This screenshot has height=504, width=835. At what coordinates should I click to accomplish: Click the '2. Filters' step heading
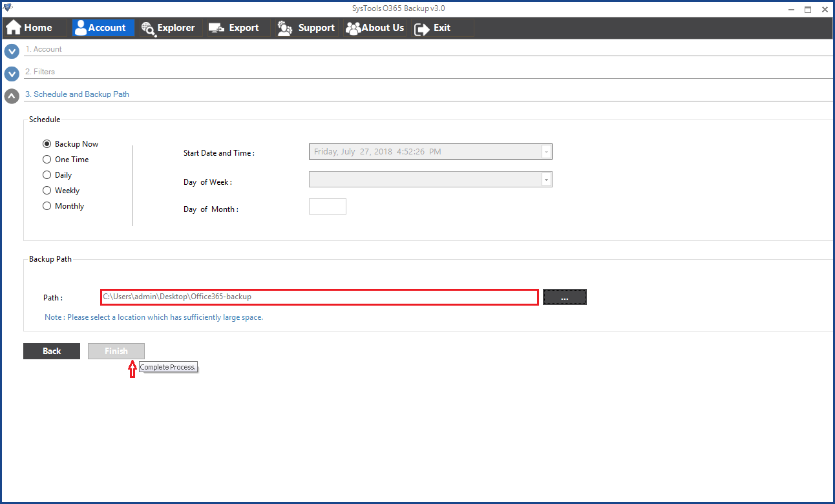pos(40,72)
